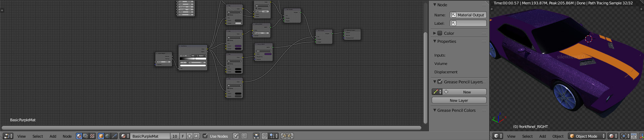Disable the Grease Pencil Layers checkbox
This screenshot has width=644, height=140.
tap(440, 82)
